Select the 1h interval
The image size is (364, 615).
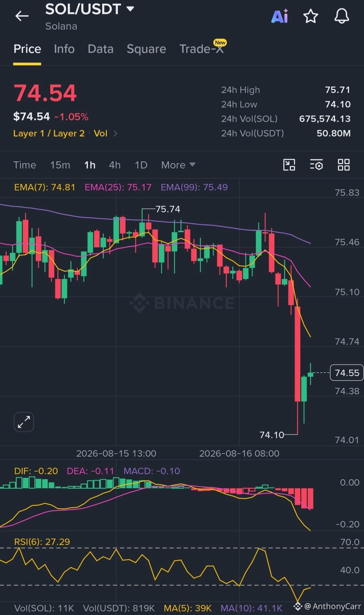90,165
